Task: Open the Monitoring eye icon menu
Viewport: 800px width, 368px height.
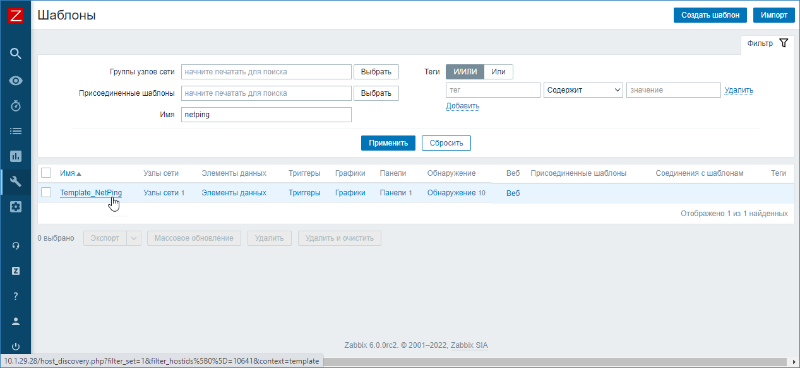Action: 16,81
